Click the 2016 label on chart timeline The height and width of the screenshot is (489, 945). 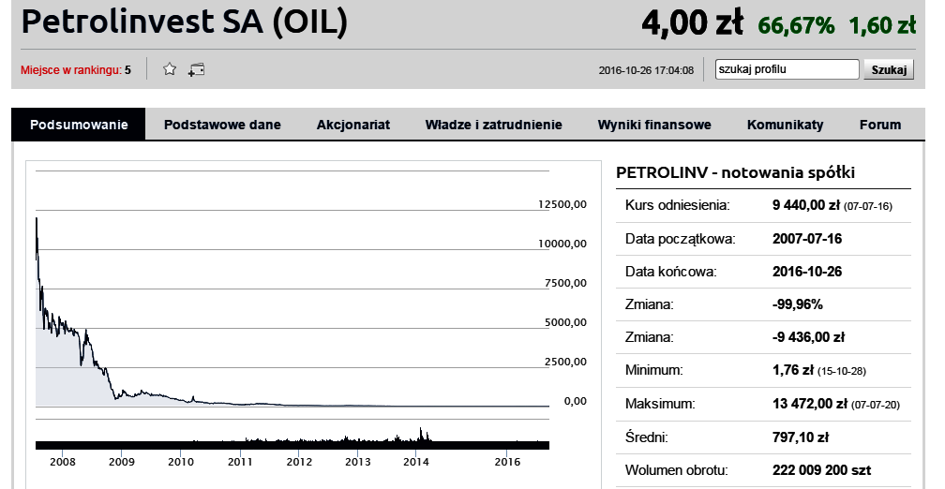(x=508, y=462)
